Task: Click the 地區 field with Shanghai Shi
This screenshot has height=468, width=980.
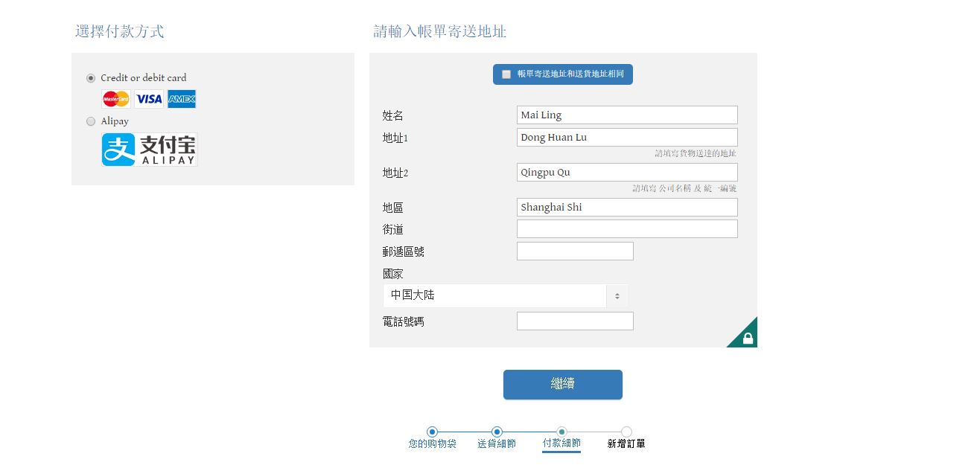Action: [x=627, y=207]
